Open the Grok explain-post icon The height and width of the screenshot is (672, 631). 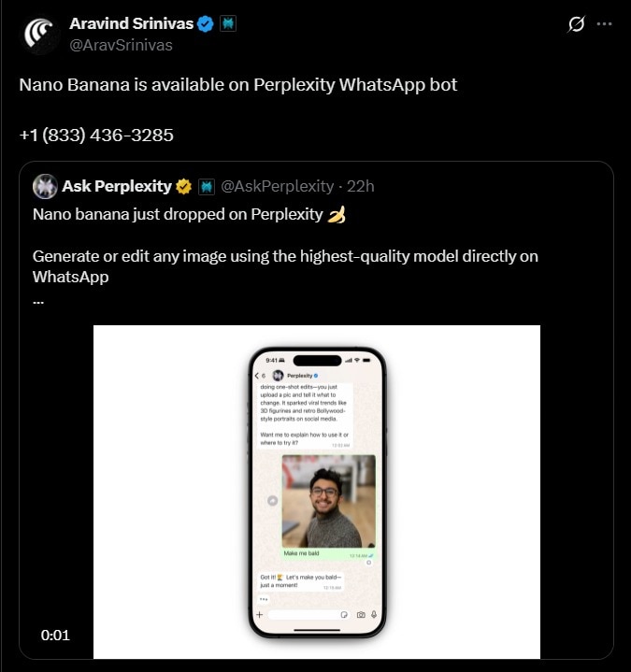click(576, 24)
